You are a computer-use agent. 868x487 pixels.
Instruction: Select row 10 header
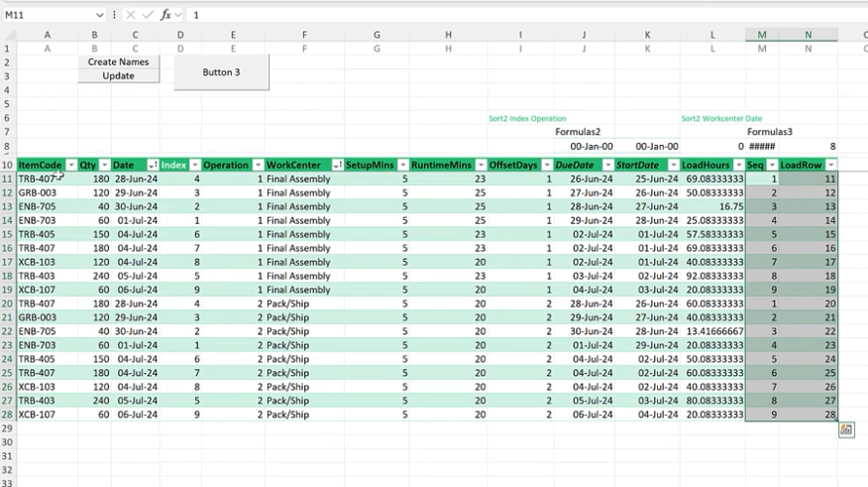pos(7,165)
